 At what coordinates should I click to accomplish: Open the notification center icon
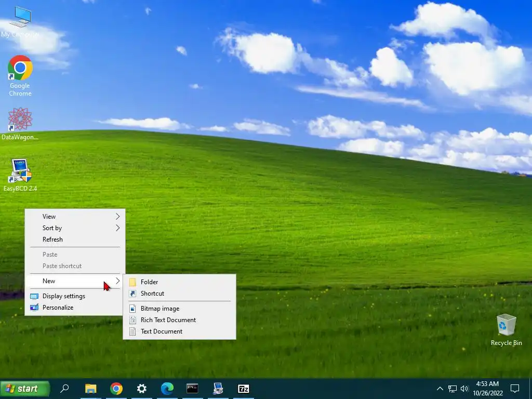515,389
